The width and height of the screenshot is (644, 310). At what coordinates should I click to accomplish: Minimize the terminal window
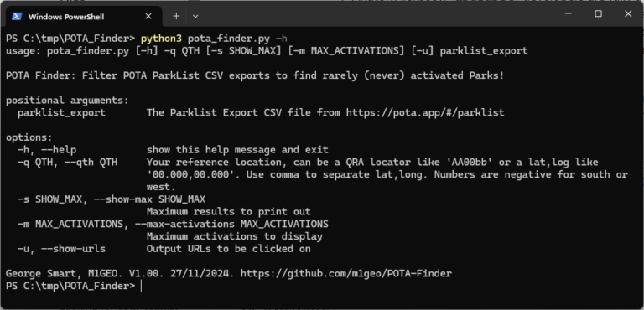click(569, 13)
